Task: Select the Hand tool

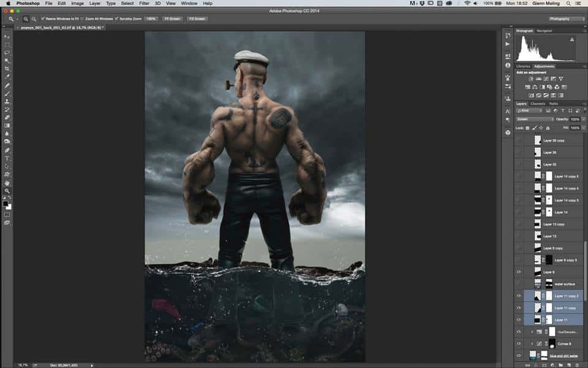Action: [x=7, y=183]
